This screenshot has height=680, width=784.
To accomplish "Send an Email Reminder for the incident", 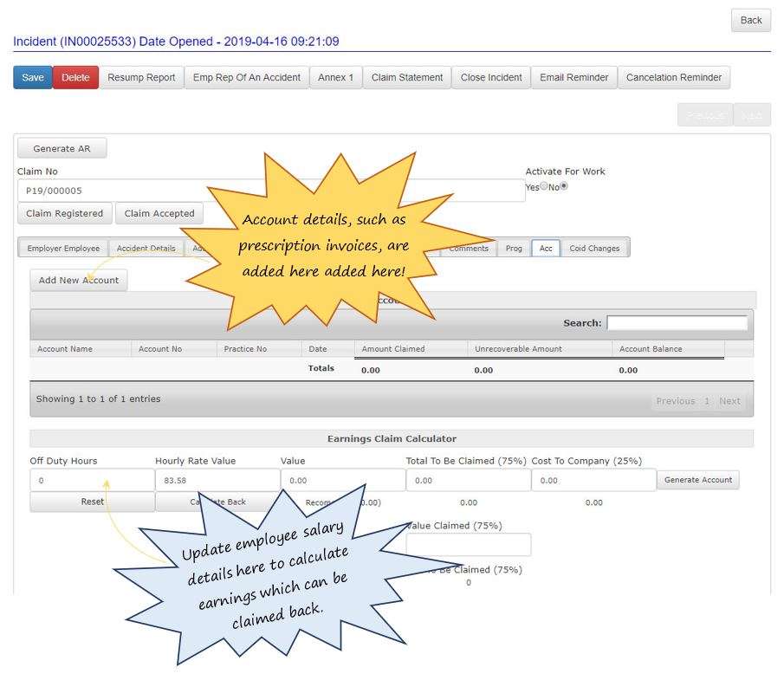I will point(573,77).
